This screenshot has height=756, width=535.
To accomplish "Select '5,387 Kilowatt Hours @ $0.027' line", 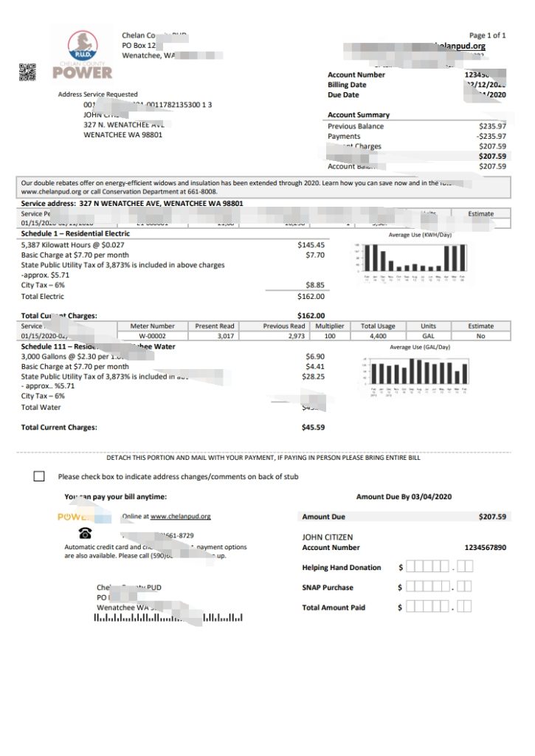I will coord(72,244).
